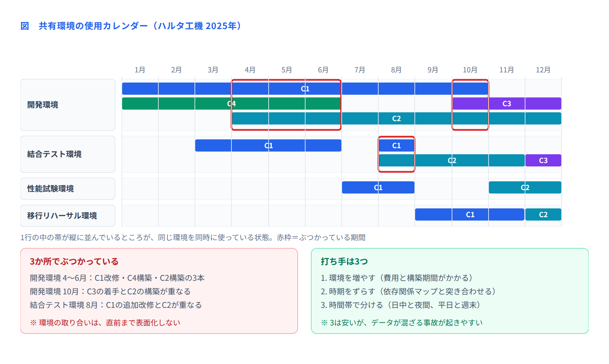Click the caption about 赤枠=ぶつかっている期間
The height and width of the screenshot is (364, 609).
[193, 237]
